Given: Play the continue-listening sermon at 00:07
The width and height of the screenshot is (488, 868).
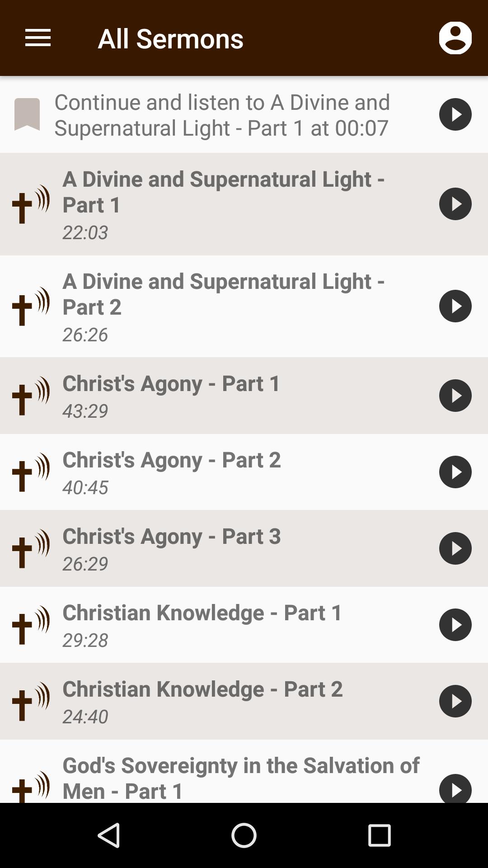Looking at the screenshot, I should click(x=455, y=114).
